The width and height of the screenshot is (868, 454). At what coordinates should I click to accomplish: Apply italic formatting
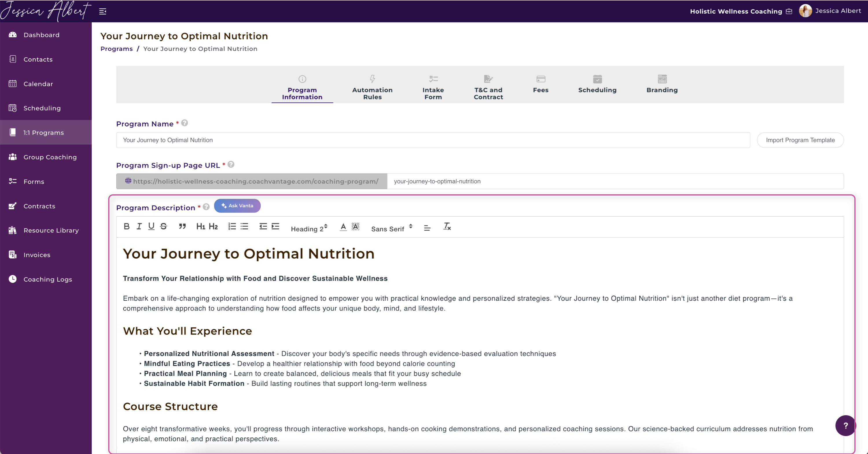tap(139, 227)
